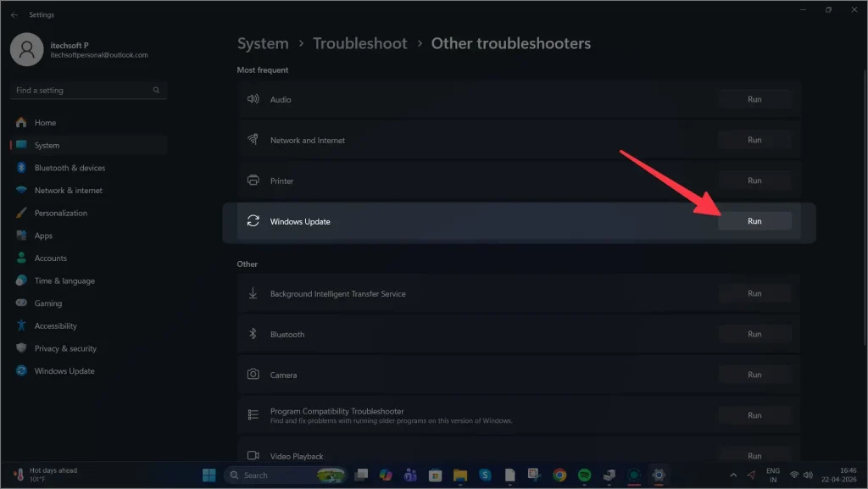Screen dimensions: 868x489
Task: Click the Camera icon in the troubleshooter list
Action: click(x=252, y=374)
